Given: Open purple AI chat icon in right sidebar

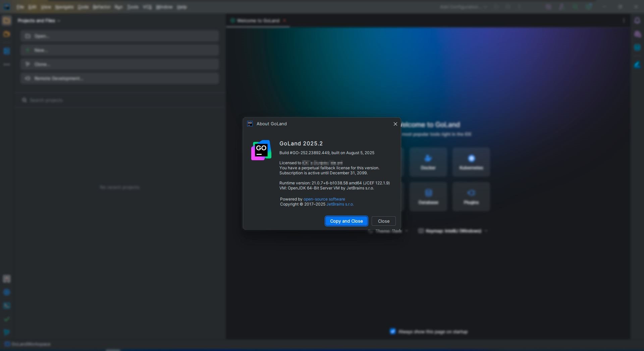Looking at the screenshot, I should point(637,34).
